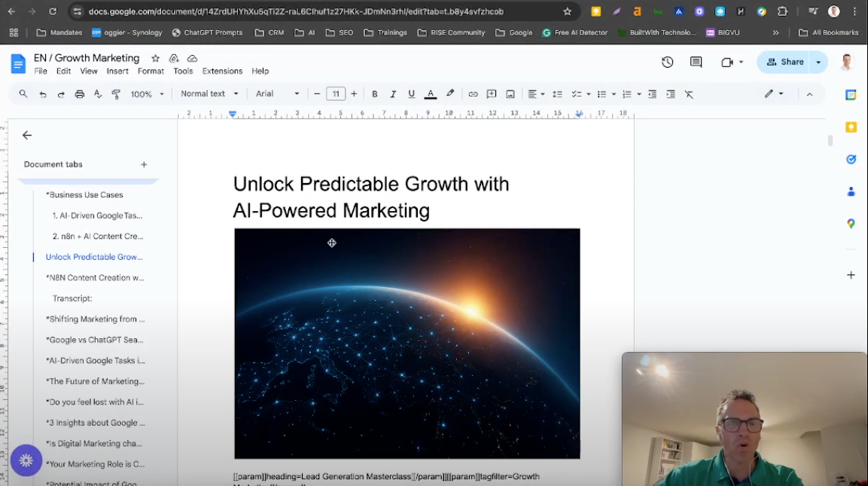The image size is (868, 486).
Task: Open the text alignment dropdown
Action: coord(536,94)
